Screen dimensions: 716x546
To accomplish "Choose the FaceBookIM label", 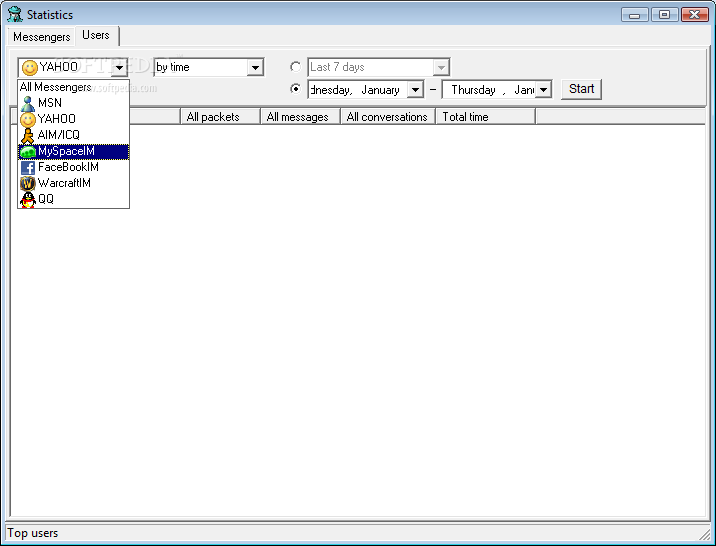I will [x=68, y=167].
